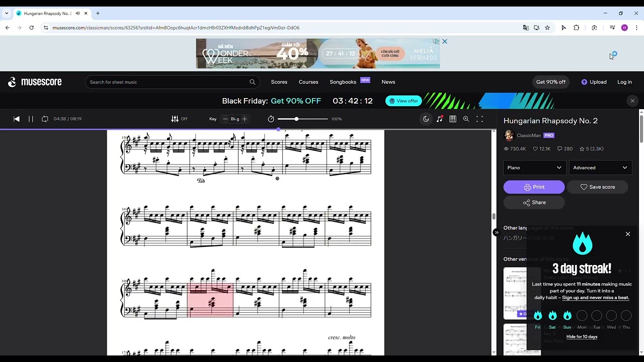Click the playback progress bar
This screenshot has height=362, width=644.
coord(248,130)
